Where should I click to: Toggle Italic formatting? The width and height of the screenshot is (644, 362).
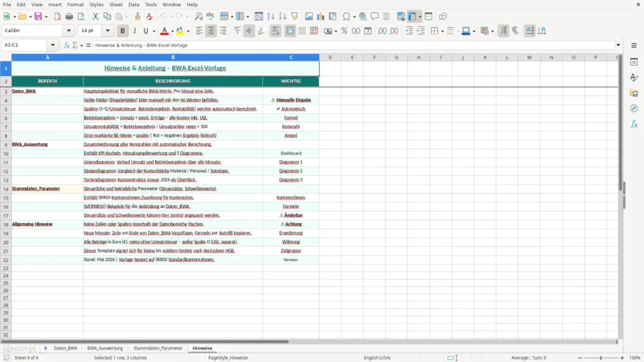[135, 31]
